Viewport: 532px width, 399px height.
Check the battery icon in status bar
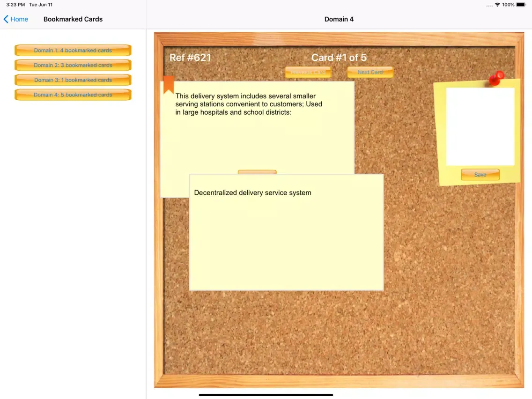521,5
